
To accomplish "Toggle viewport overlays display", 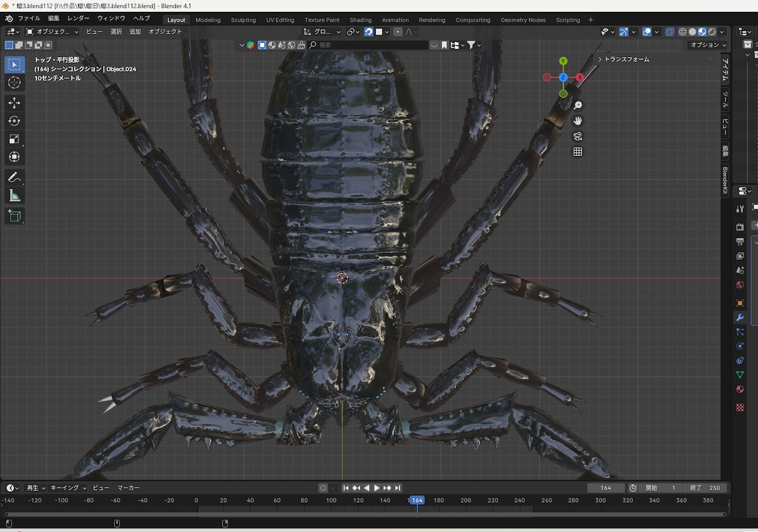I will click(647, 32).
